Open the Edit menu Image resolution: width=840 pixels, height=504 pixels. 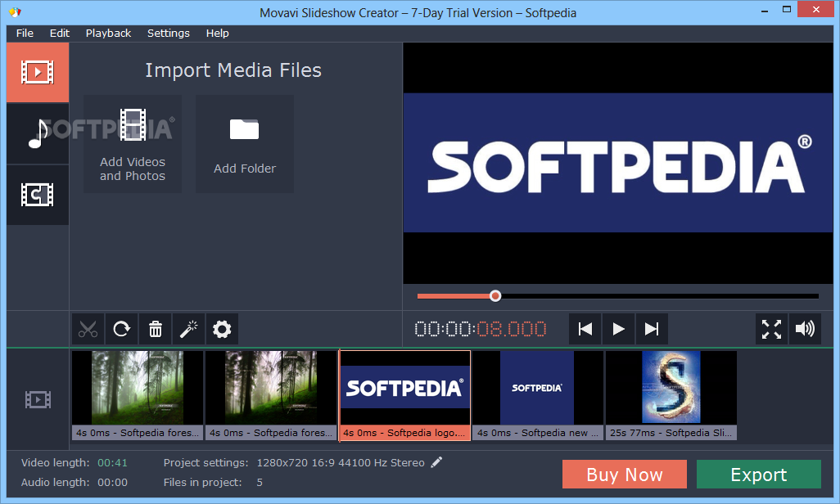point(60,34)
